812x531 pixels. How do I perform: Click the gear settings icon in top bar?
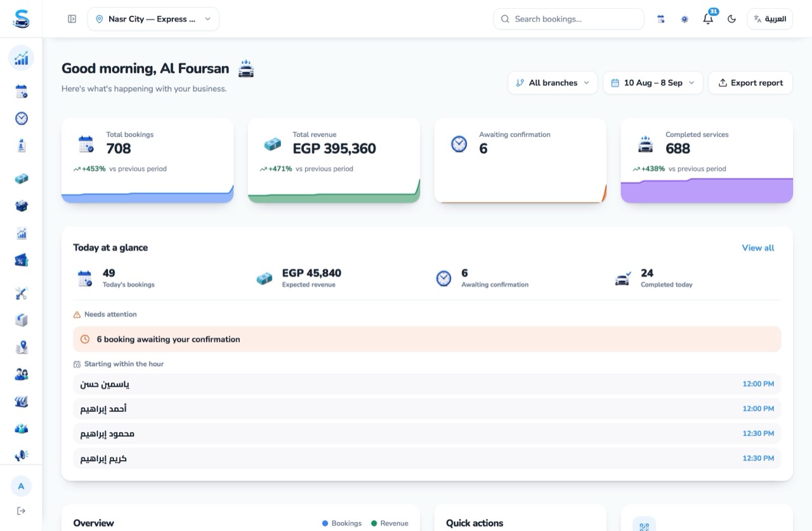pyautogui.click(x=684, y=19)
